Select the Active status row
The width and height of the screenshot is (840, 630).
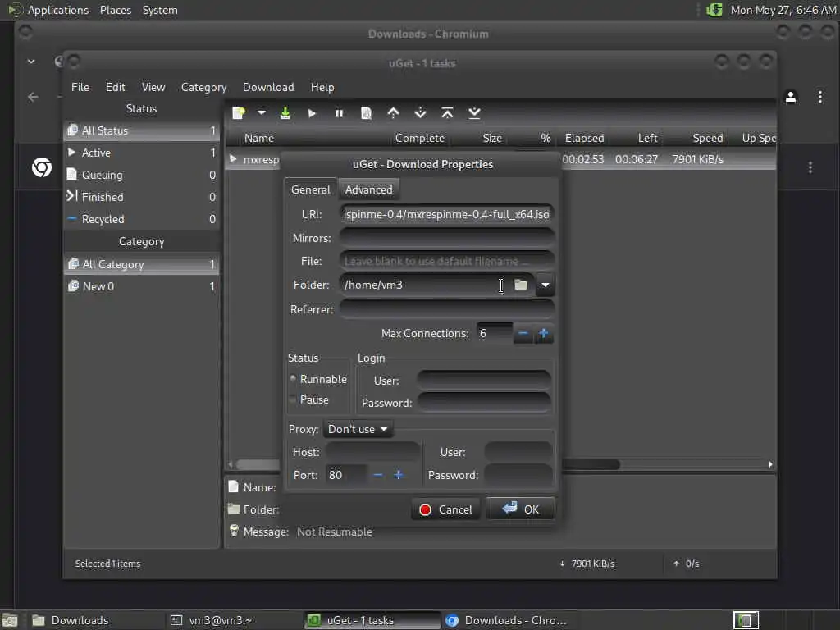tap(141, 153)
